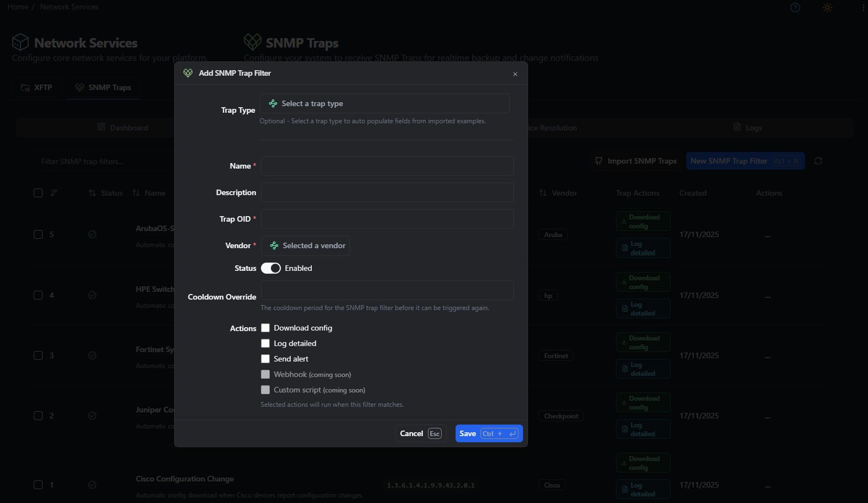Click into the Name input field
Screen dimensions: 868x503
387,166
